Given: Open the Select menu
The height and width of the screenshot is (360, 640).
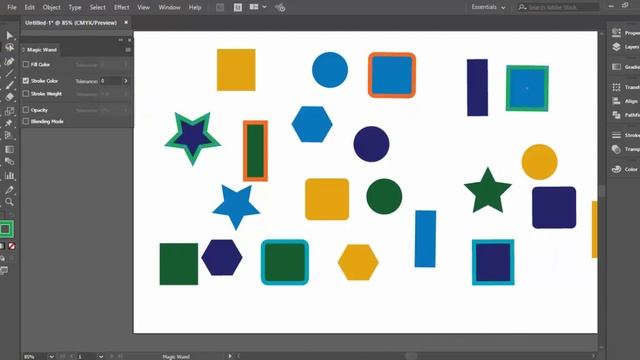Looking at the screenshot, I should coord(98,7).
